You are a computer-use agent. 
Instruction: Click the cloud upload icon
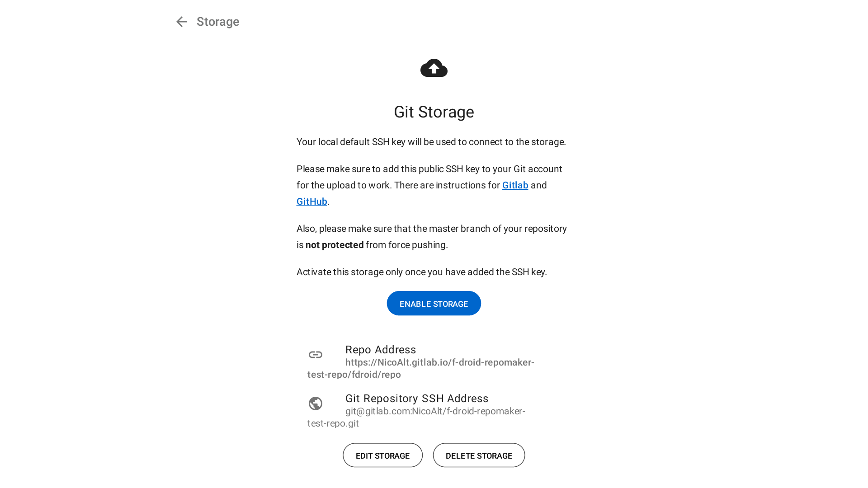[x=434, y=68]
